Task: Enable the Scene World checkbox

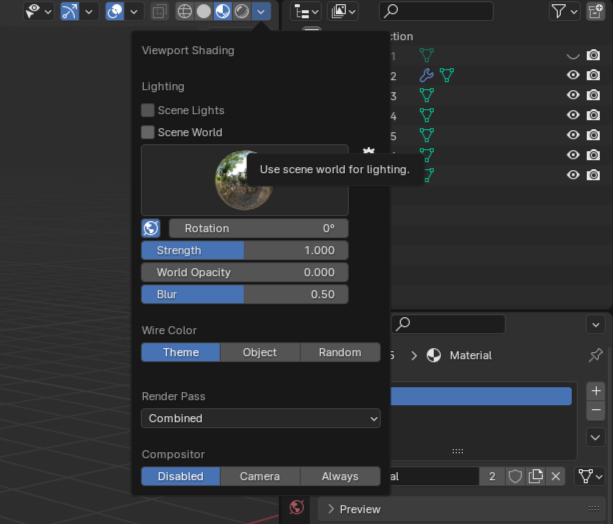Action: (148, 132)
